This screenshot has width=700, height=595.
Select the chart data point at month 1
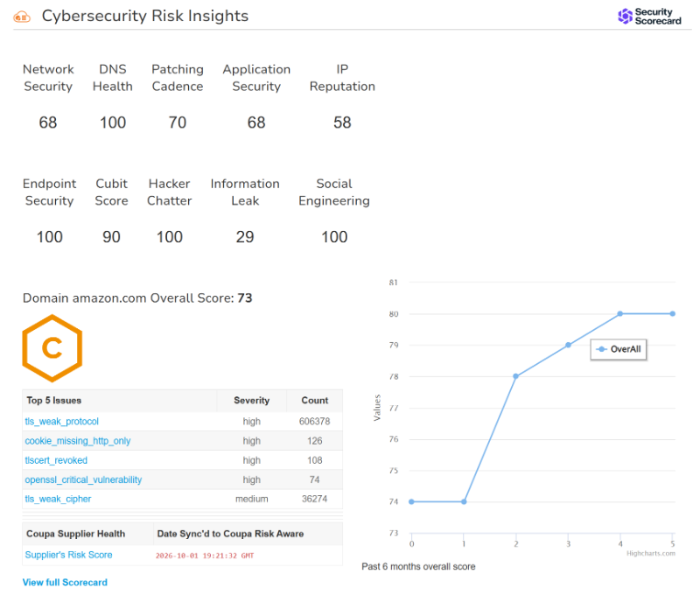(x=464, y=501)
